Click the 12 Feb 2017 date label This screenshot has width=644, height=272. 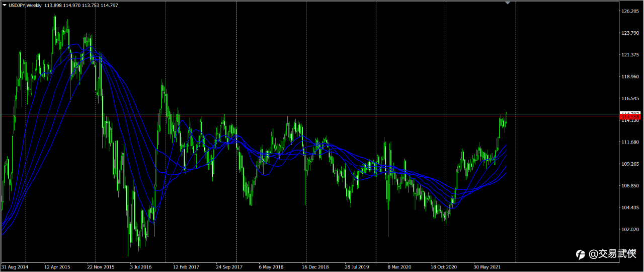pyautogui.click(x=186, y=267)
